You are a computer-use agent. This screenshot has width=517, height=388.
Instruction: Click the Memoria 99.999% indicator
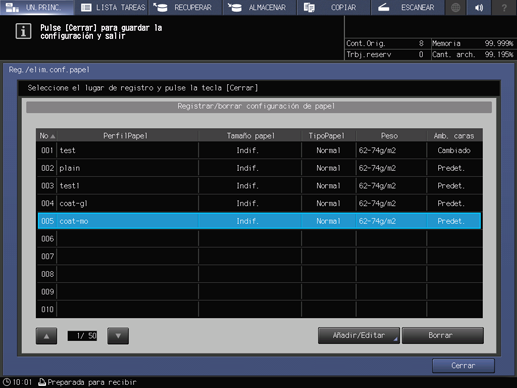tap(473, 43)
